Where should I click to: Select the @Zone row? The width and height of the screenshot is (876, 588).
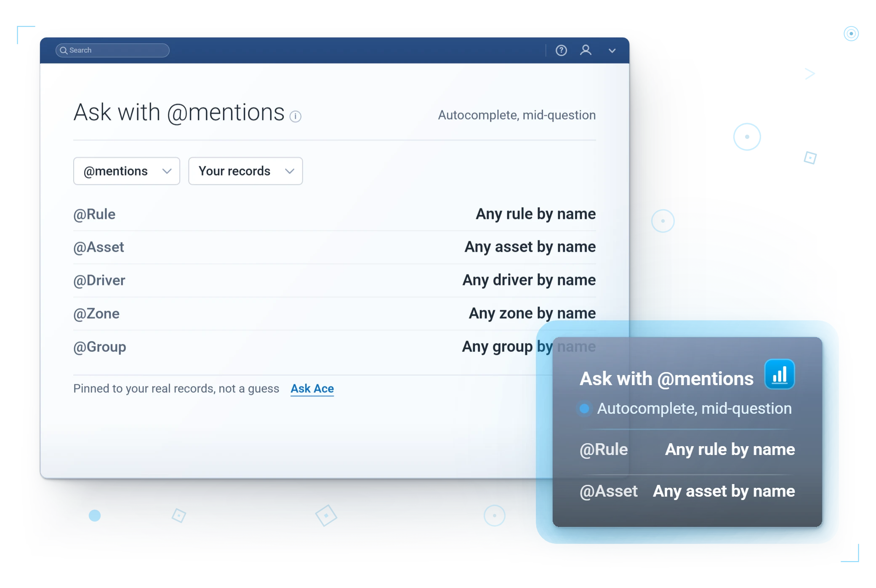334,314
